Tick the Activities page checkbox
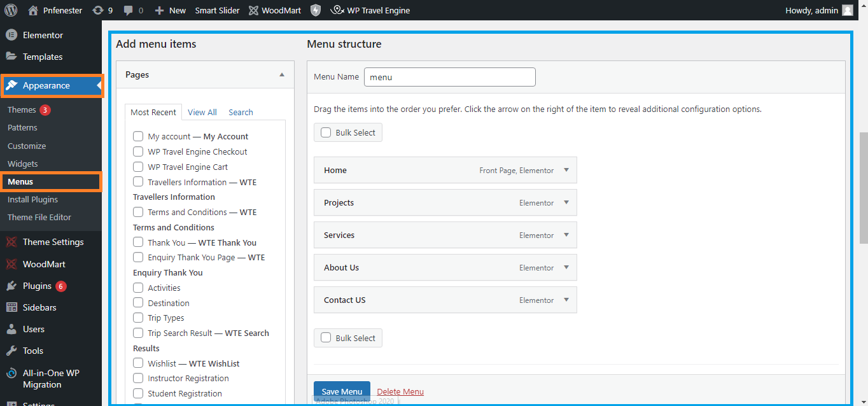 138,288
